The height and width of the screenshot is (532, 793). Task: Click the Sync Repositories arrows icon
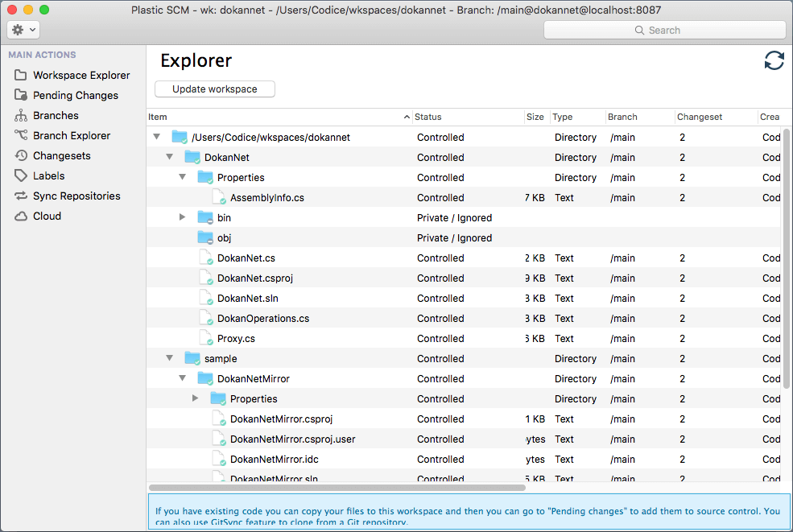pyautogui.click(x=21, y=196)
